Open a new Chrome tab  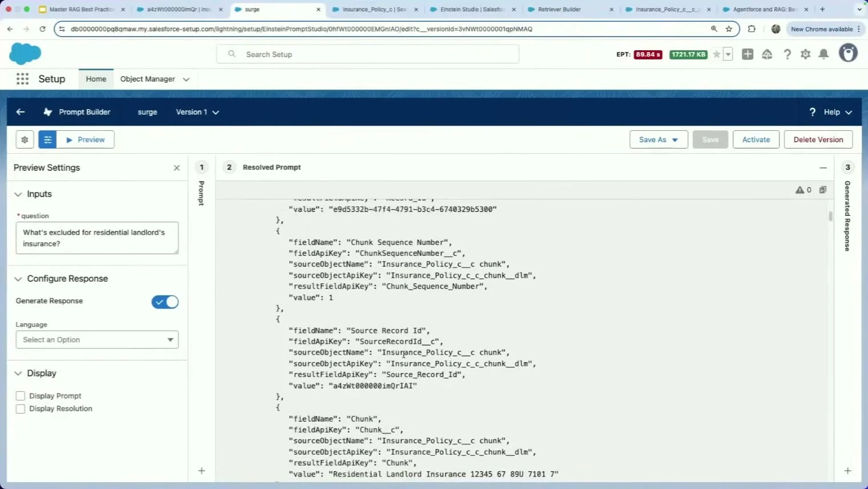822,9
